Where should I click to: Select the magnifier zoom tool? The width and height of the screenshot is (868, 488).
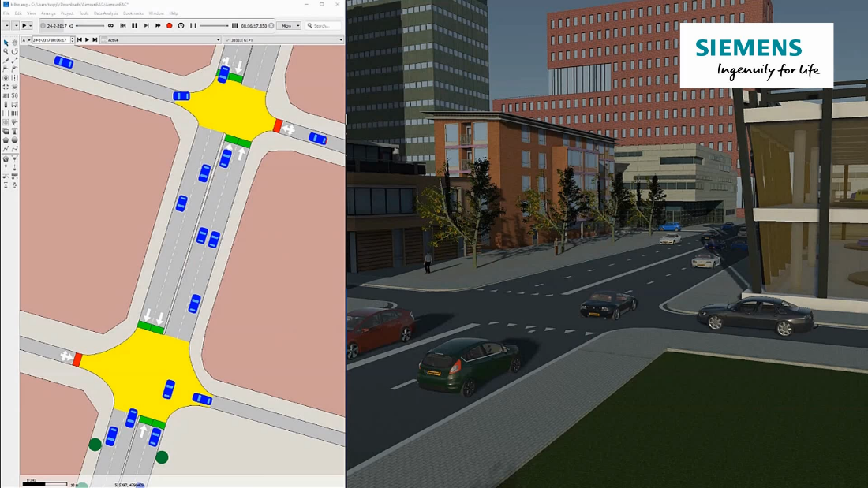pyautogui.click(x=6, y=51)
